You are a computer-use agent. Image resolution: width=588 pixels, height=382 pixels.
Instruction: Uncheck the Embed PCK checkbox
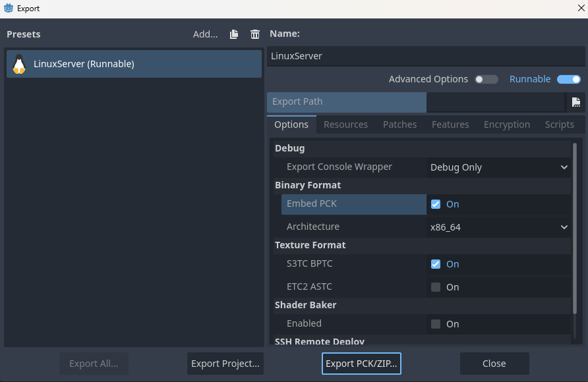point(436,204)
